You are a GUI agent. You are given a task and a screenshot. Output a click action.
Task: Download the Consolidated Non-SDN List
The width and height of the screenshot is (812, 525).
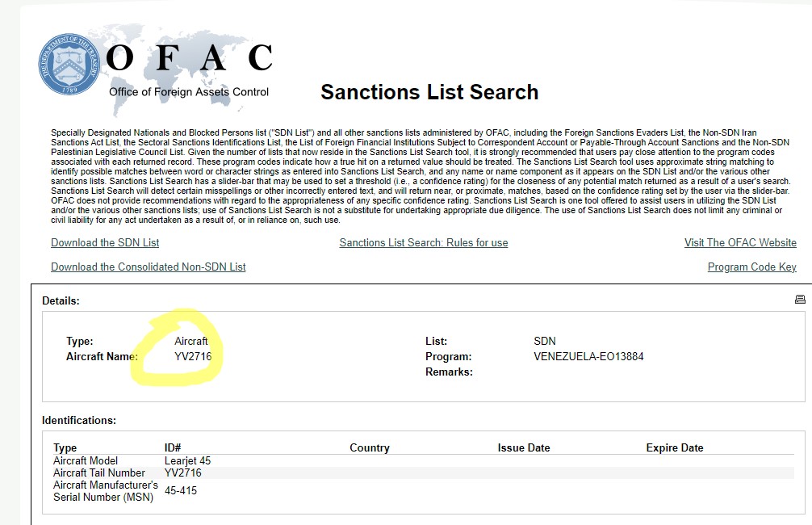(149, 267)
